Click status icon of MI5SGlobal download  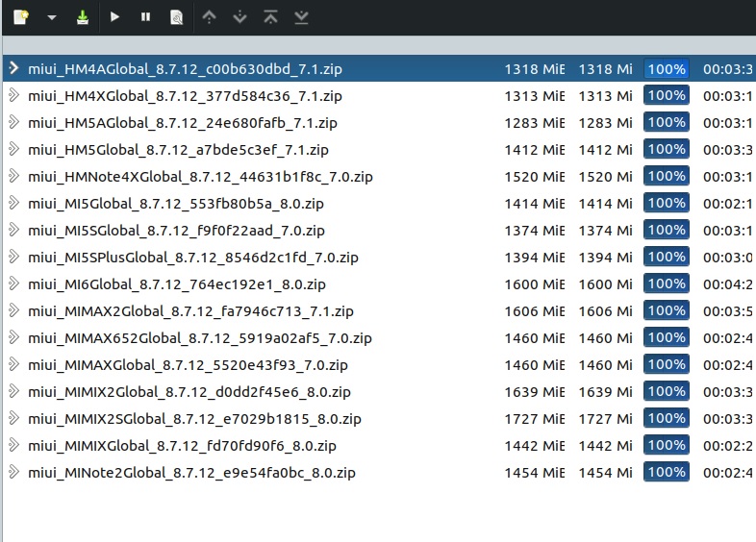point(14,231)
